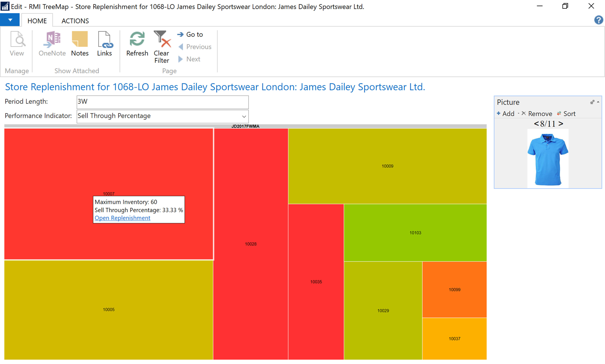This screenshot has height=364, width=605.
Task: Click the View page icon
Action: [17, 39]
